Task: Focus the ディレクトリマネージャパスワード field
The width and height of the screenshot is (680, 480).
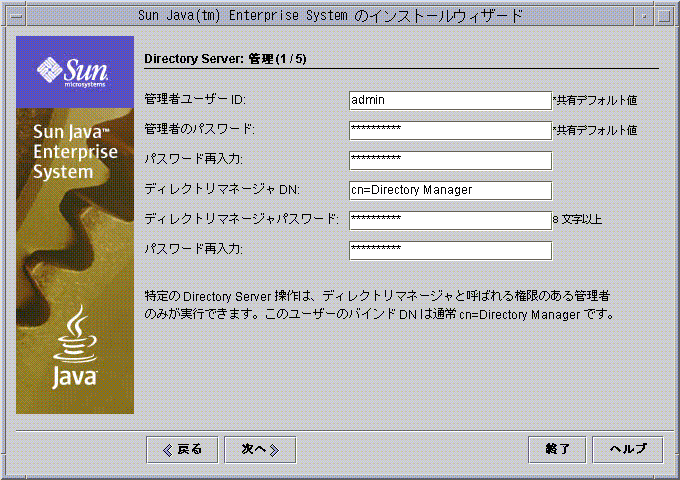Action: (450, 221)
